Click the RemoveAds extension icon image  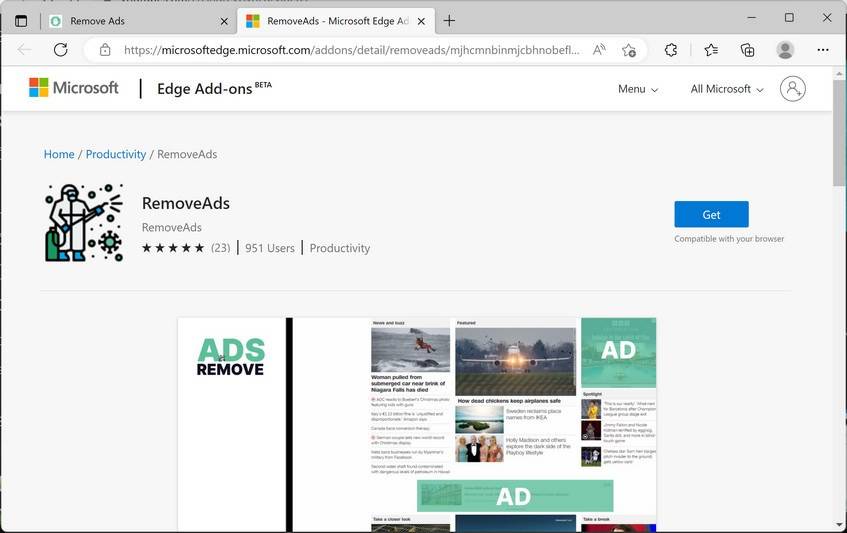pyautogui.click(x=84, y=222)
